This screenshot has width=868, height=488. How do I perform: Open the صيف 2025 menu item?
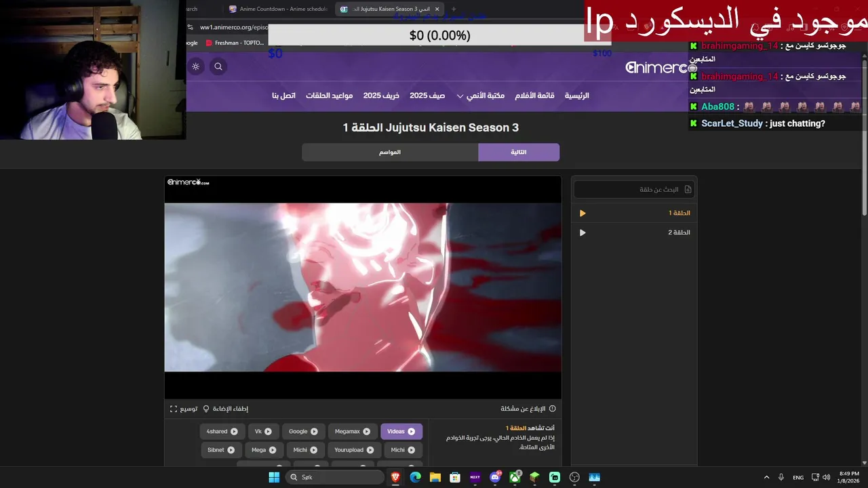pos(427,96)
